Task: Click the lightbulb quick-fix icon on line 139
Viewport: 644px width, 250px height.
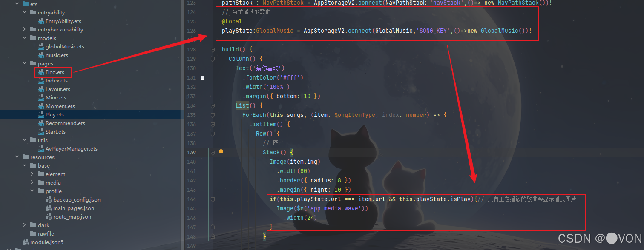Action: 221,152
